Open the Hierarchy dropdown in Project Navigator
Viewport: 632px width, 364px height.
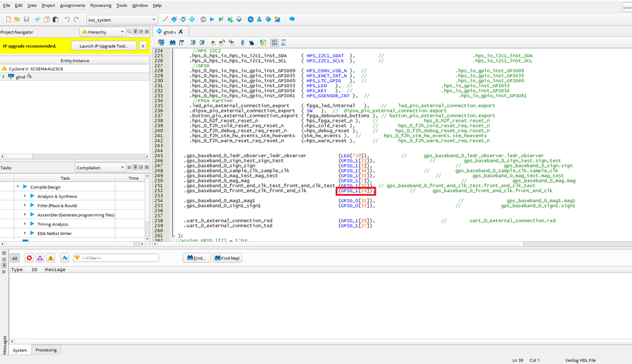(x=103, y=32)
